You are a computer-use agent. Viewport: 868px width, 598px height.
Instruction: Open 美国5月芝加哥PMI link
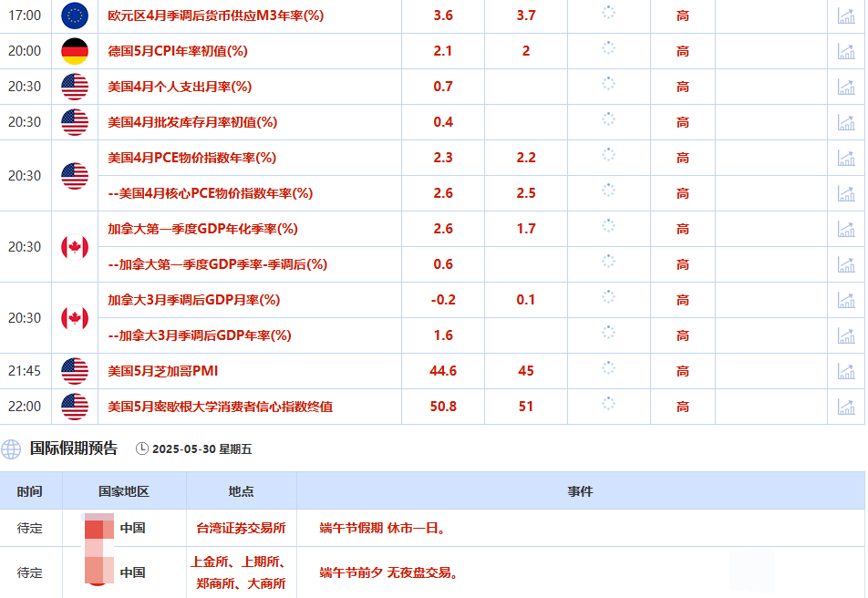pyautogui.click(x=162, y=371)
